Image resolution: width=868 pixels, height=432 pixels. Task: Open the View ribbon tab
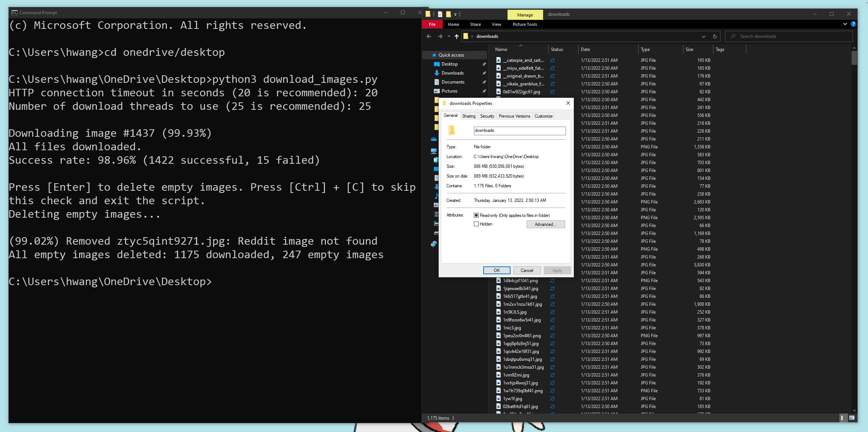click(x=496, y=24)
